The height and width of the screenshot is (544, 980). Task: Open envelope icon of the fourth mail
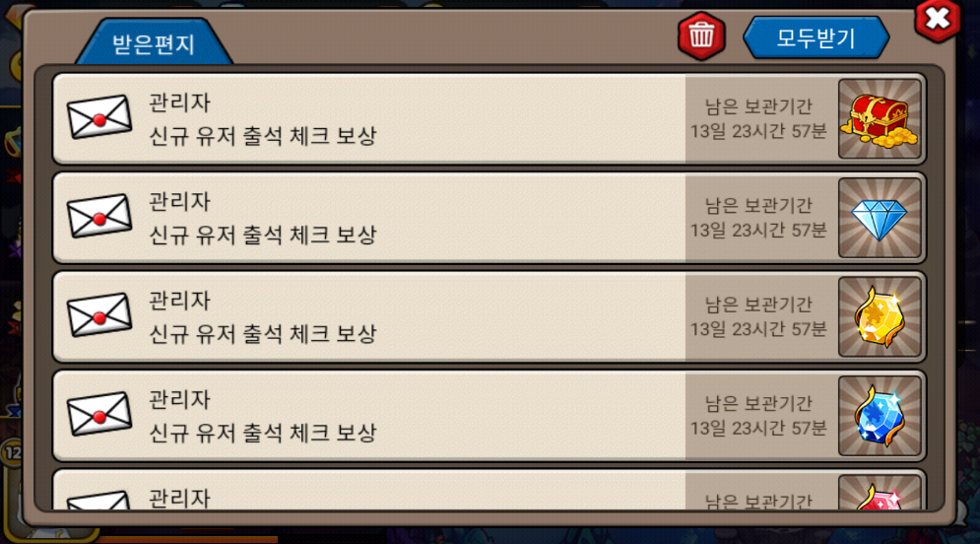[x=99, y=414]
